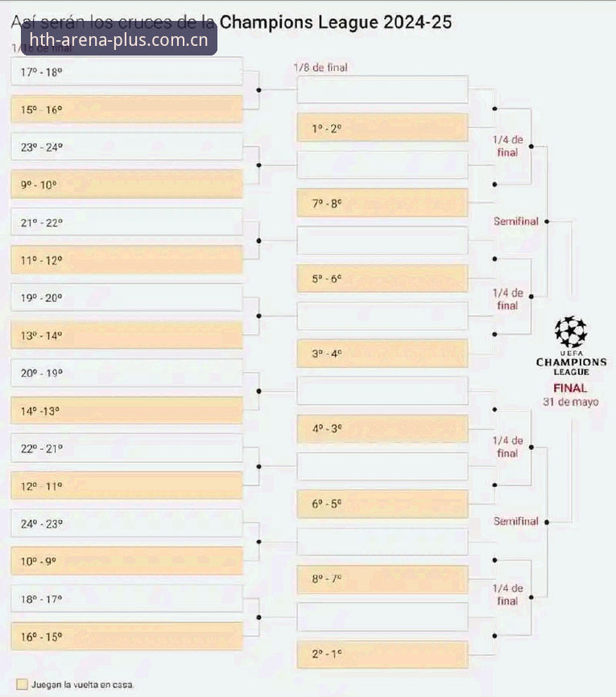Image resolution: width=616 pixels, height=697 pixels.
Task: Click the topmost '1/4 de final' label
Action: click(507, 146)
